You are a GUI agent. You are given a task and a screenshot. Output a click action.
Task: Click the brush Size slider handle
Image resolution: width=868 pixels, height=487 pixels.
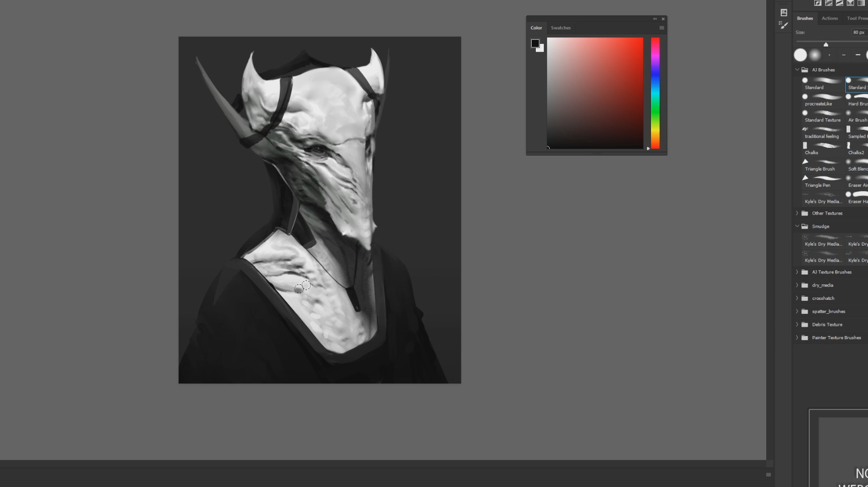[826, 44]
